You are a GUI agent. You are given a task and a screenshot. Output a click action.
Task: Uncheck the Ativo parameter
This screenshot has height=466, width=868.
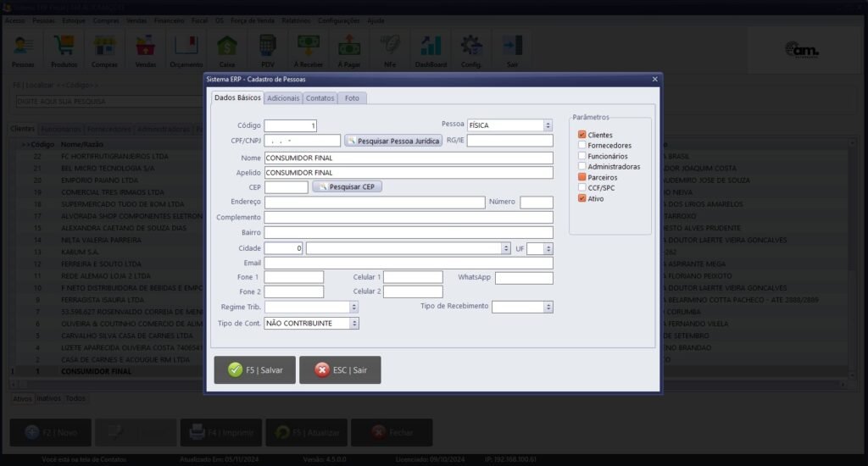click(x=582, y=198)
